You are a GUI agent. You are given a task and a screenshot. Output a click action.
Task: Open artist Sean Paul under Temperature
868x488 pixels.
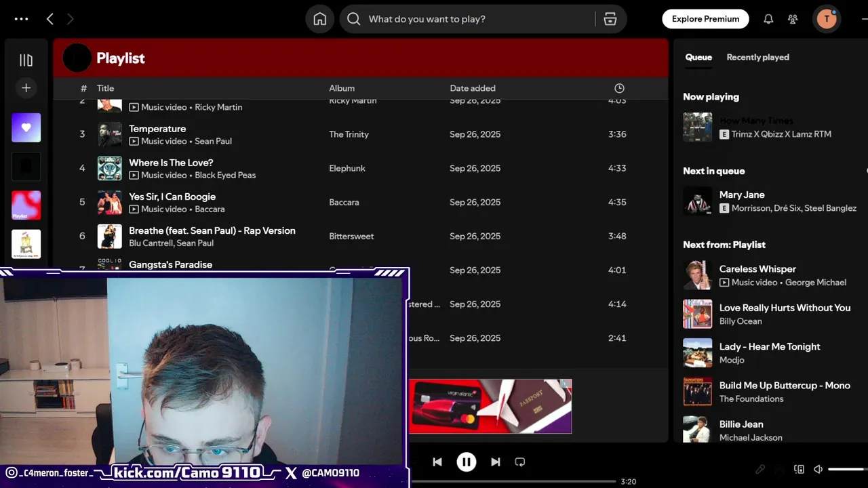[x=213, y=141]
